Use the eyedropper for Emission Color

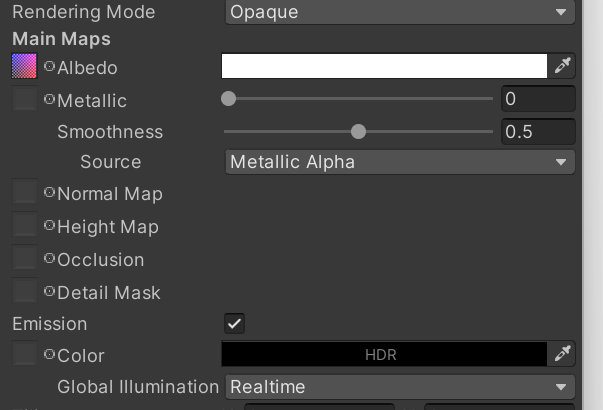pyautogui.click(x=562, y=354)
